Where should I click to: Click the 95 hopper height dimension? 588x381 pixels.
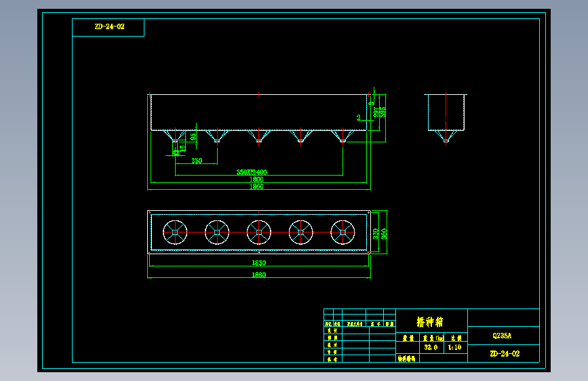pyautogui.click(x=193, y=137)
